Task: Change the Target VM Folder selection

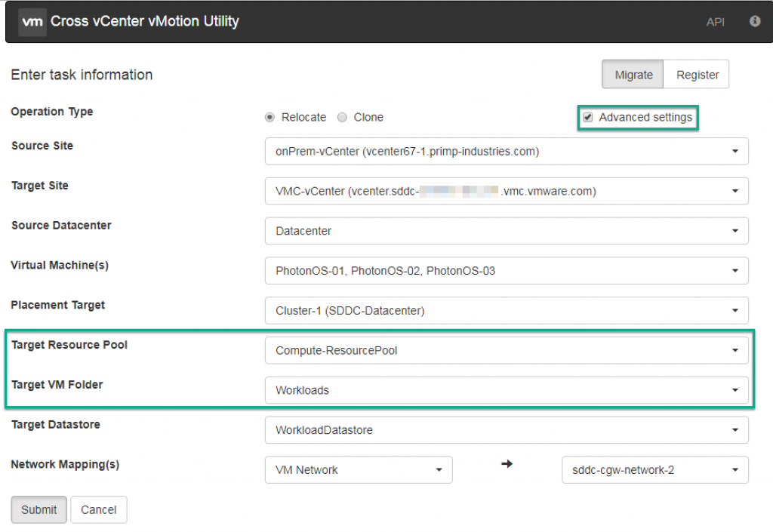Action: (x=735, y=390)
